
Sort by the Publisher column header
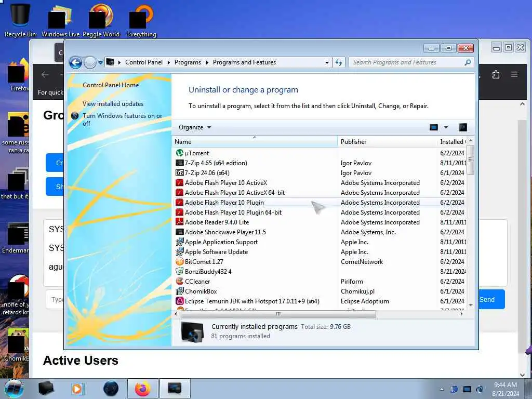[388, 142]
